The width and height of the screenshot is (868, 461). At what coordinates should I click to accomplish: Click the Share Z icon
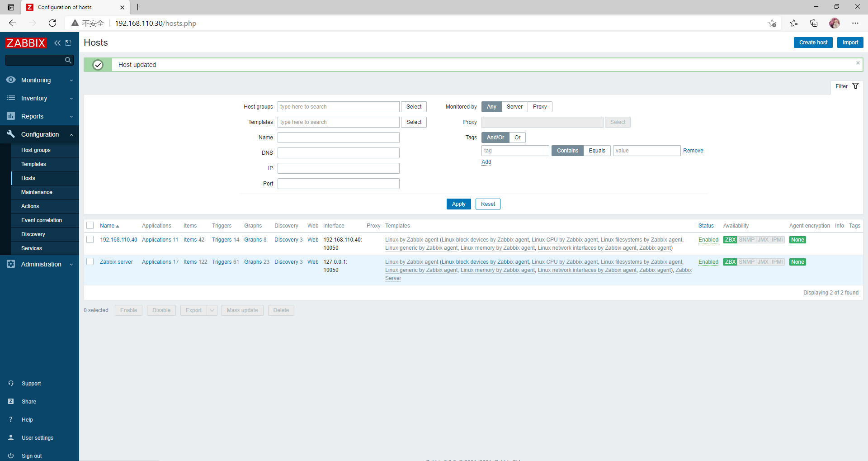11,401
